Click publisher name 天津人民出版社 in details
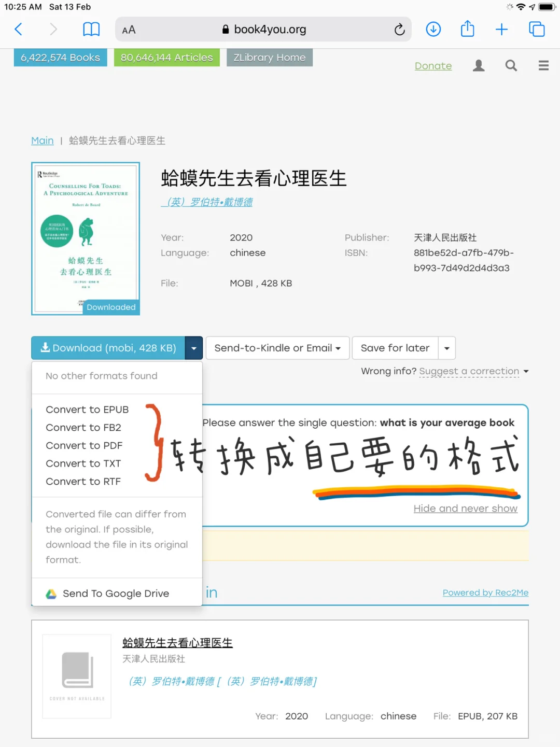Screen dimensions: 560x747 tap(445, 238)
